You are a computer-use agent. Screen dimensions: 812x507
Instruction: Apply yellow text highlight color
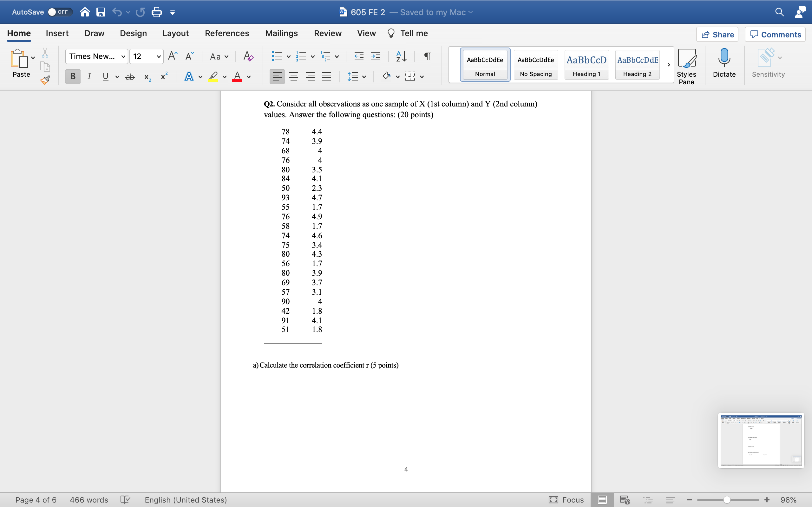click(x=214, y=76)
